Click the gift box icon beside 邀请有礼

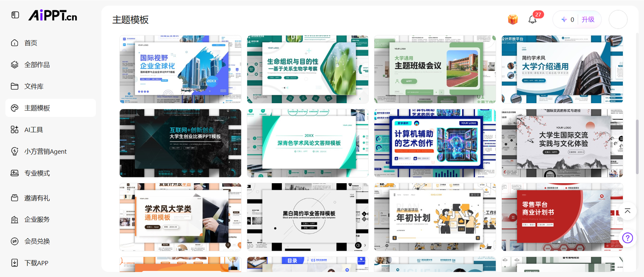15,197
